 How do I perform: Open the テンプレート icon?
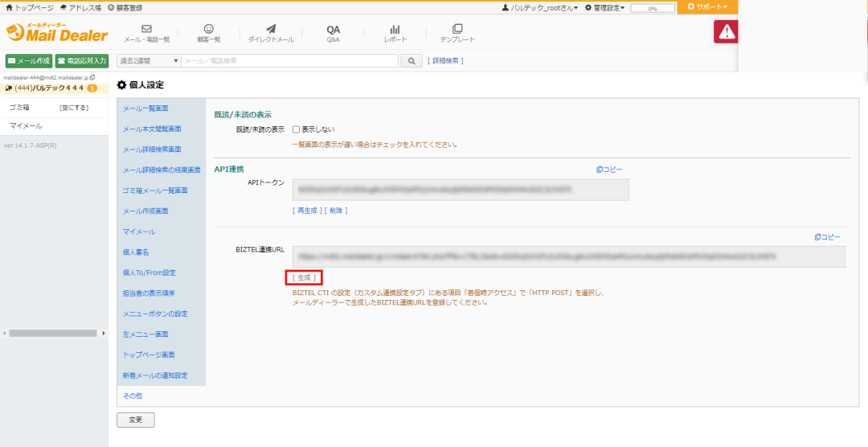[x=457, y=30]
